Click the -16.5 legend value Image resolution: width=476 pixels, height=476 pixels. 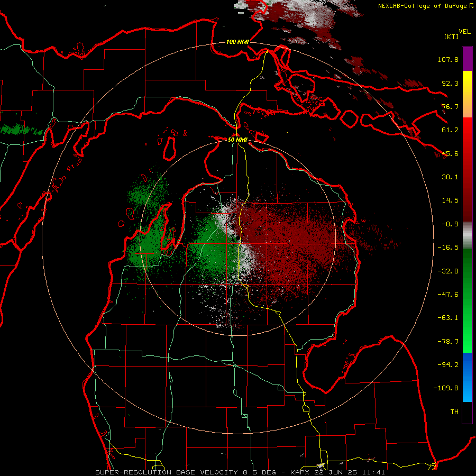pyautogui.click(x=448, y=248)
